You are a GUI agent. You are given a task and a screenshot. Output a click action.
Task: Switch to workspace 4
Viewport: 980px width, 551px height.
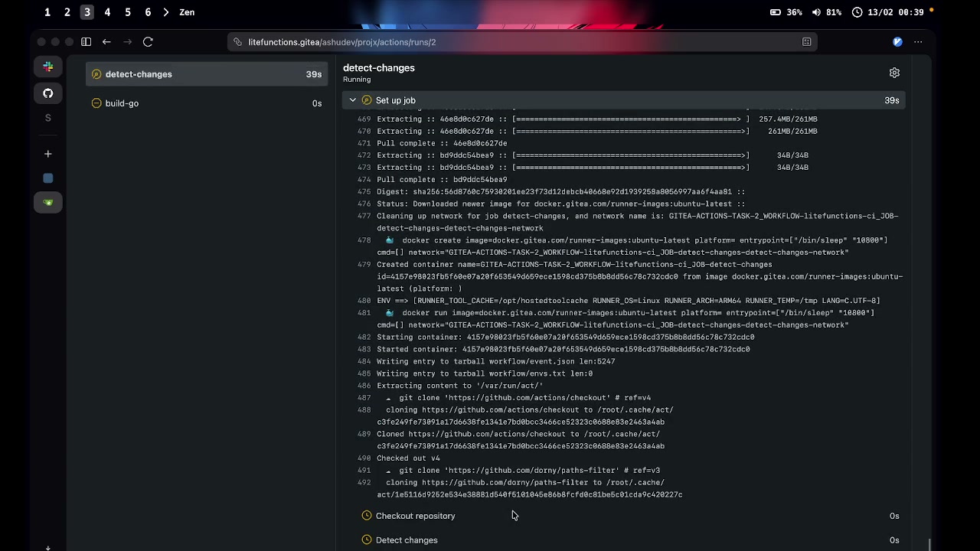click(107, 12)
